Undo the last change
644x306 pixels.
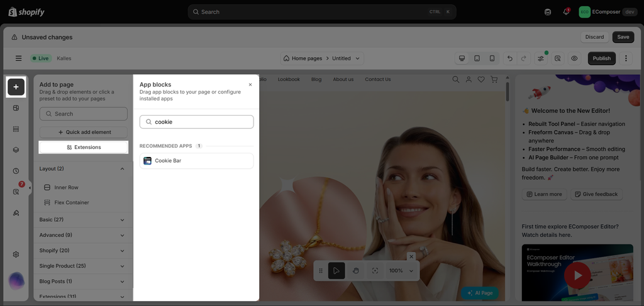pos(510,58)
